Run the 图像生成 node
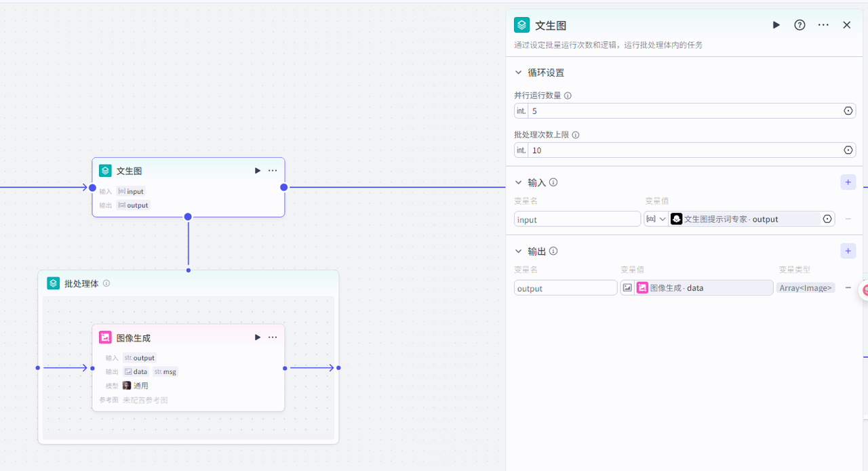 tap(257, 337)
